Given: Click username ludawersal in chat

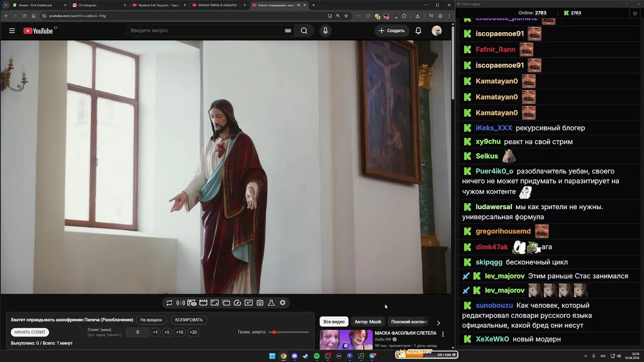Looking at the screenshot, I should point(494,207).
